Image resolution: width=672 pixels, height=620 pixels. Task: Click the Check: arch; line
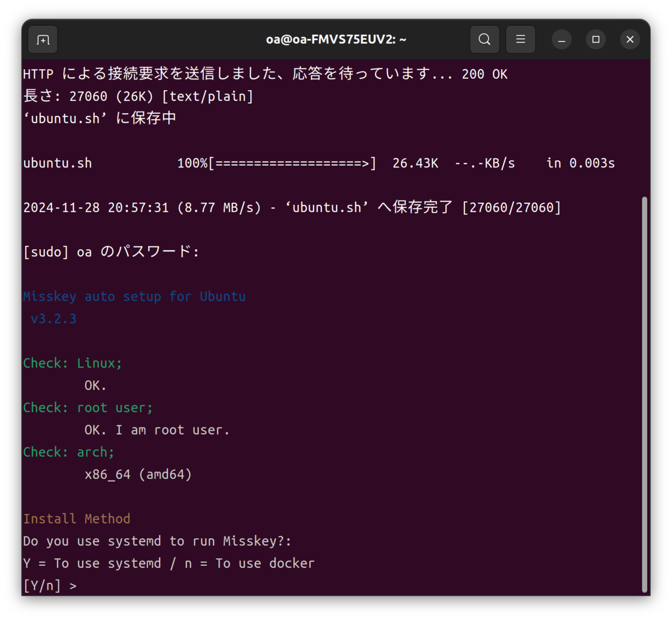[x=68, y=452]
